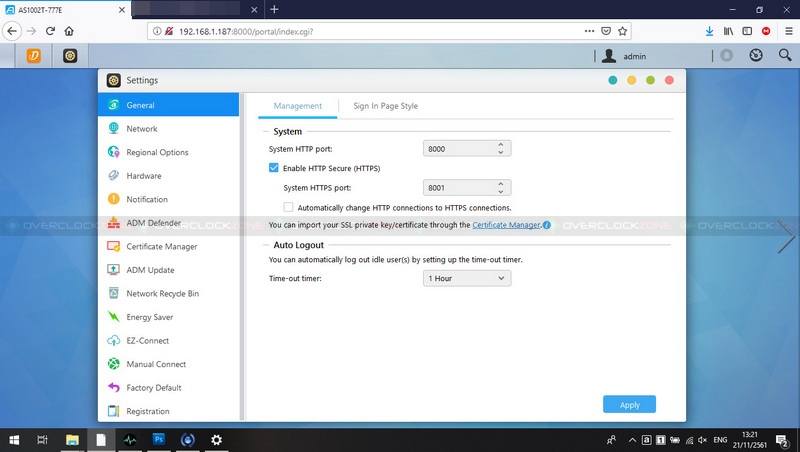Screen dimensions: 800x452
Task: Open ADM activity monitor gauge icon
Action: [x=756, y=55]
